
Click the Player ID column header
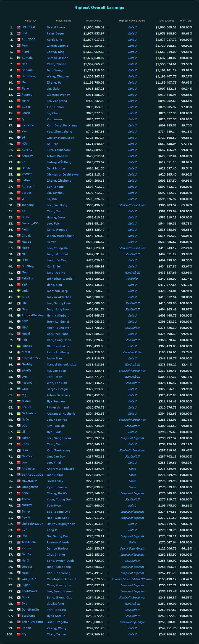point(30,21)
